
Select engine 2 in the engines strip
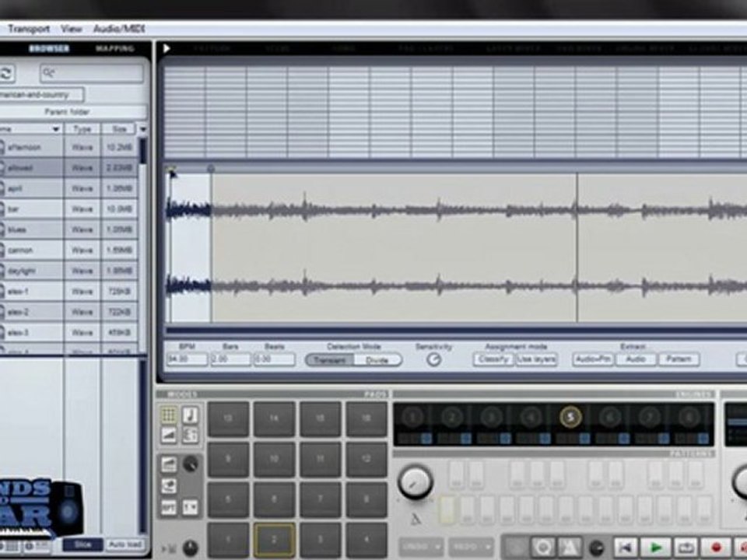(451, 418)
